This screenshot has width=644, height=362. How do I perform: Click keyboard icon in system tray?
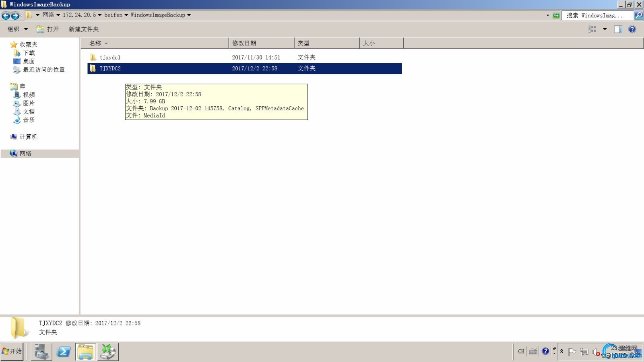(x=533, y=351)
